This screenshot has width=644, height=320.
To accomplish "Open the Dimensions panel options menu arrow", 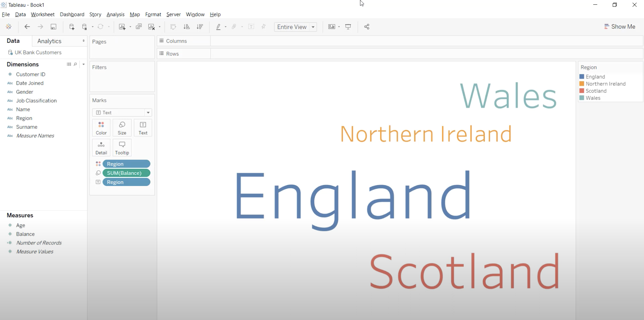I will click(83, 64).
